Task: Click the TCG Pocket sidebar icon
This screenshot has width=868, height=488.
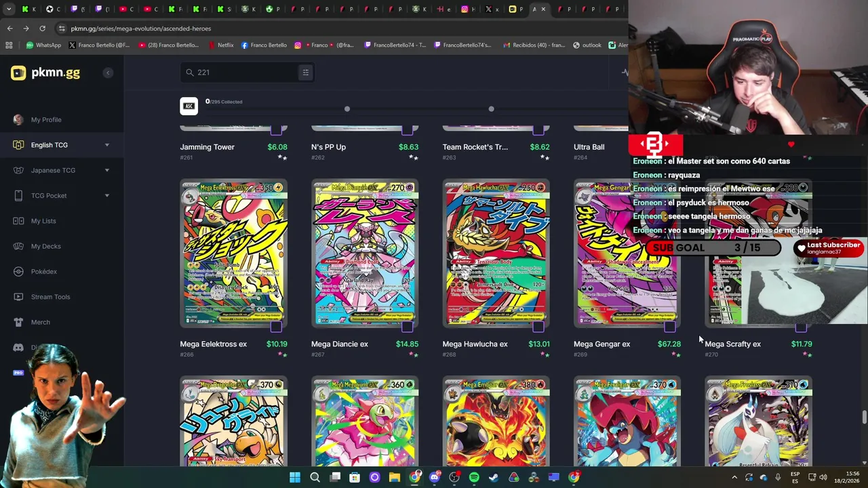Action: click(18, 196)
